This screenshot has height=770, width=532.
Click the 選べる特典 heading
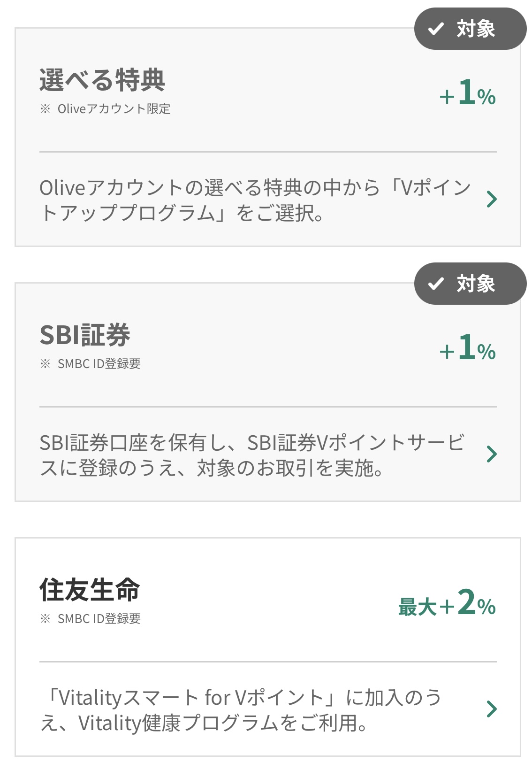[x=102, y=80]
